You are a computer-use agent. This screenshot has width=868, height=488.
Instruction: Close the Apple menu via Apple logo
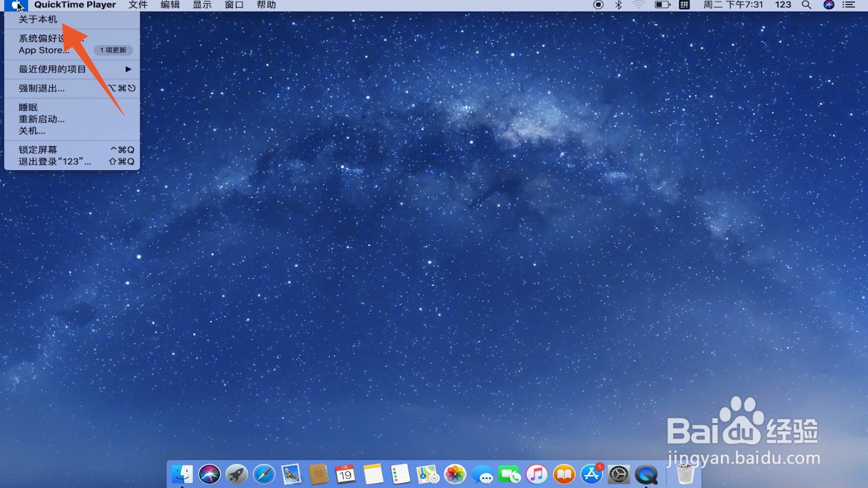pyautogui.click(x=17, y=5)
